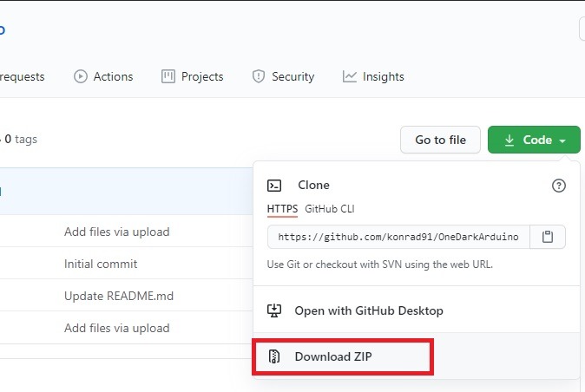Open the Initial commit message

(101, 264)
